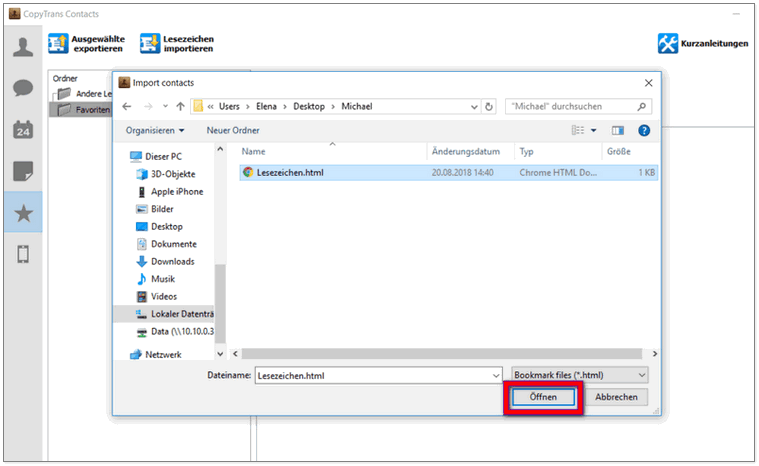The image size is (759, 466).
Task: Open Musik in navigation tree
Action: click(156, 279)
